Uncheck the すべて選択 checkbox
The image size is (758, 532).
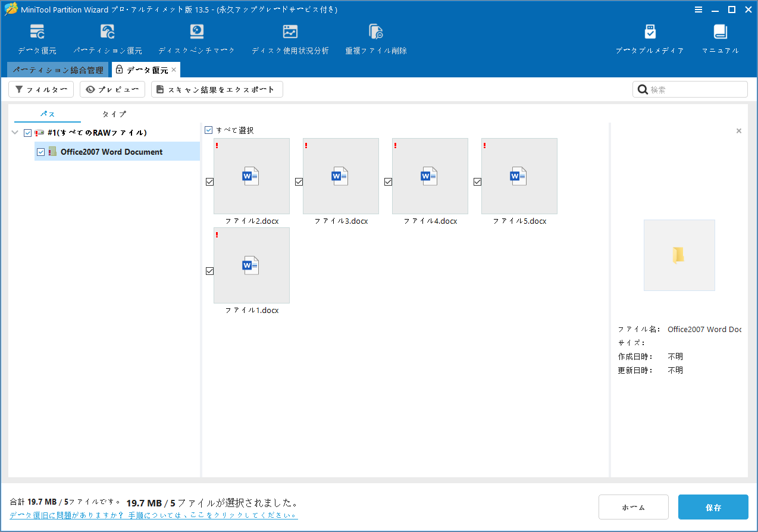[209, 130]
